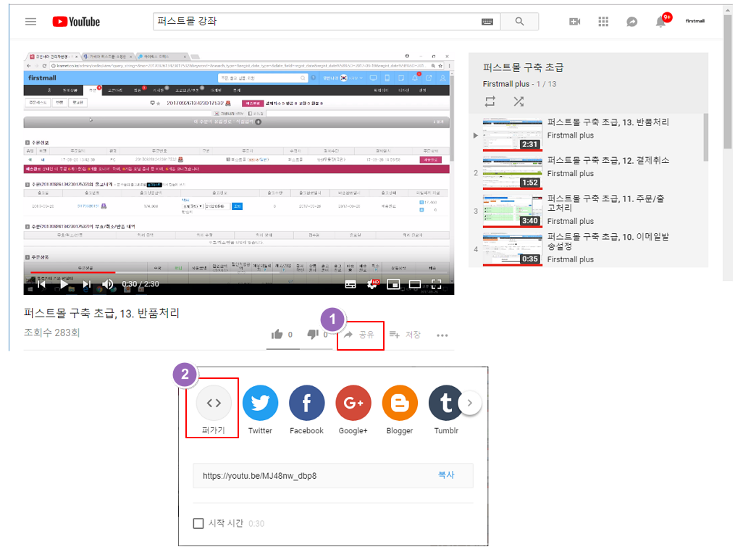Viewport: 743px width, 560px height.
Task: Show more share options with right chevron
Action: point(469,403)
